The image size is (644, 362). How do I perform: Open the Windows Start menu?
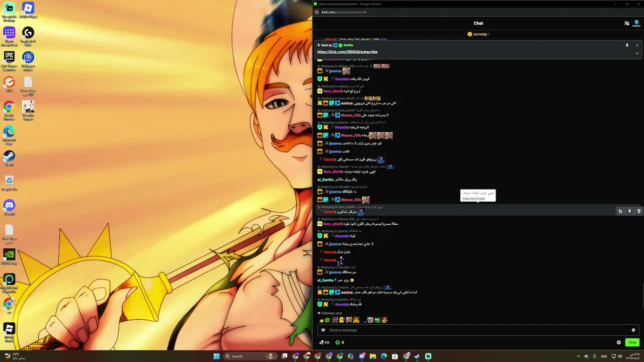pyautogui.click(x=216, y=356)
